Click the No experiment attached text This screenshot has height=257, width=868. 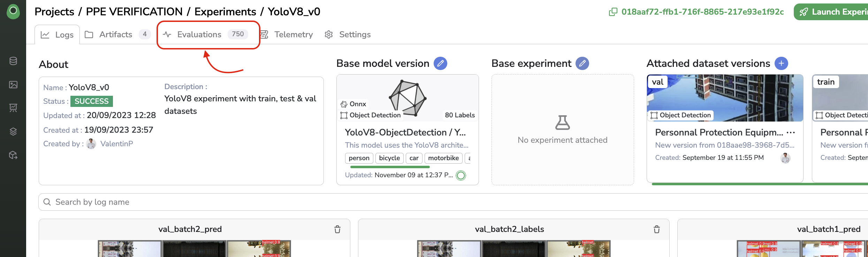(x=563, y=140)
